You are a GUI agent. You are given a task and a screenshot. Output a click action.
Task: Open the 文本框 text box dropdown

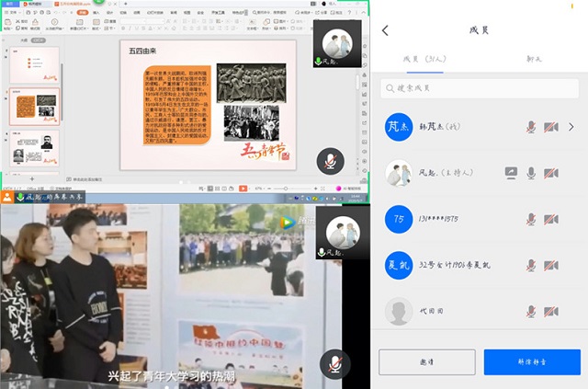pos(252,24)
